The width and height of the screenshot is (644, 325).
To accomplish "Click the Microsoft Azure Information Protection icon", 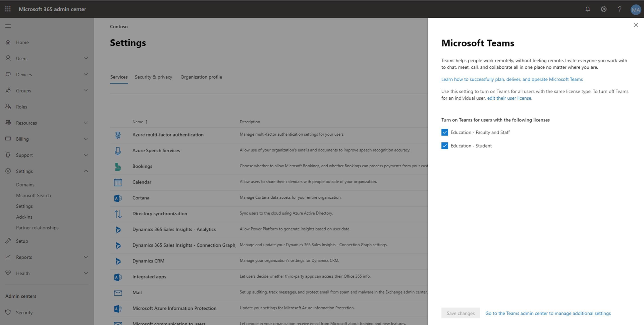I will click(118, 308).
